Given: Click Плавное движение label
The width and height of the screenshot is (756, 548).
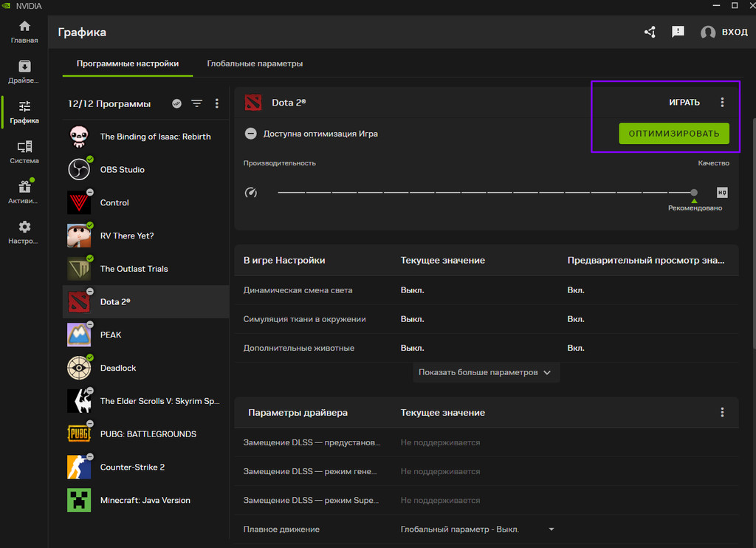Looking at the screenshot, I should (281, 530).
